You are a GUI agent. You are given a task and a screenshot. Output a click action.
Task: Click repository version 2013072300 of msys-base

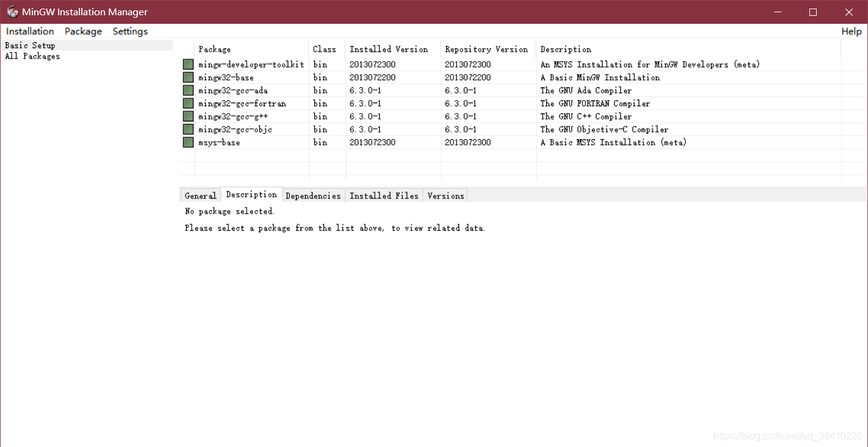tap(468, 142)
